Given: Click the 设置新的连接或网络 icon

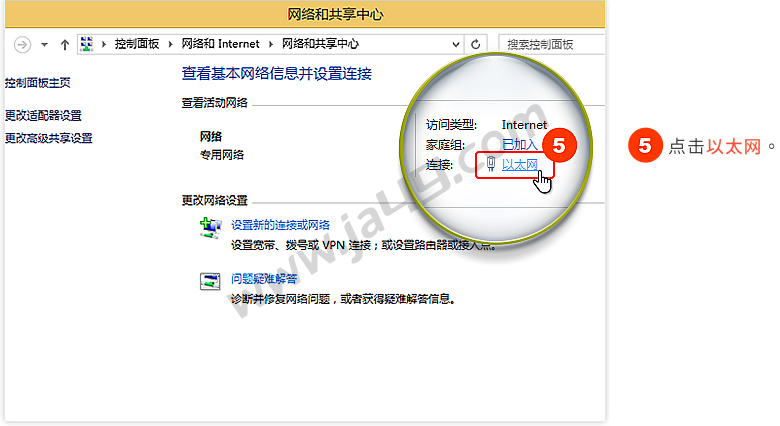Looking at the screenshot, I should point(210,229).
